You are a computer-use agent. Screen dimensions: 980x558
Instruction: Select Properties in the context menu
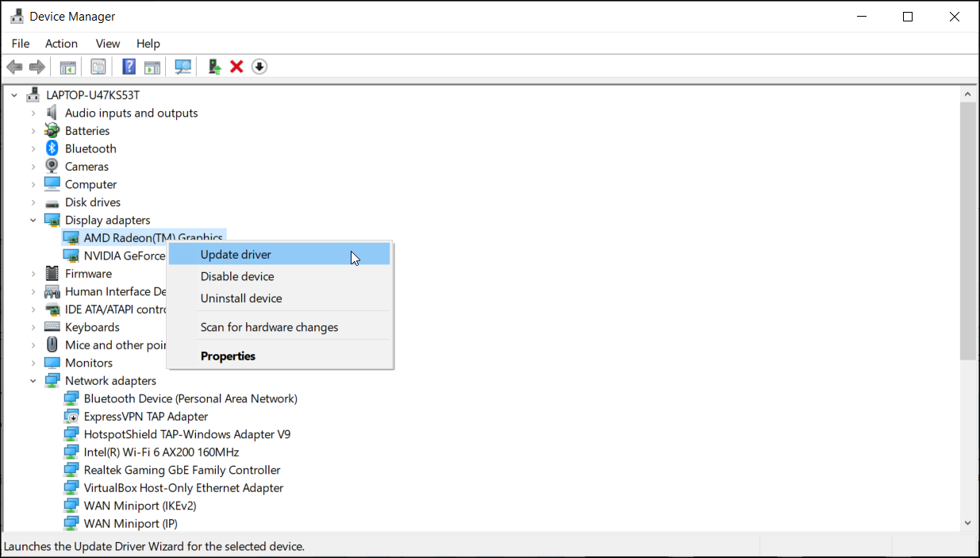(228, 356)
